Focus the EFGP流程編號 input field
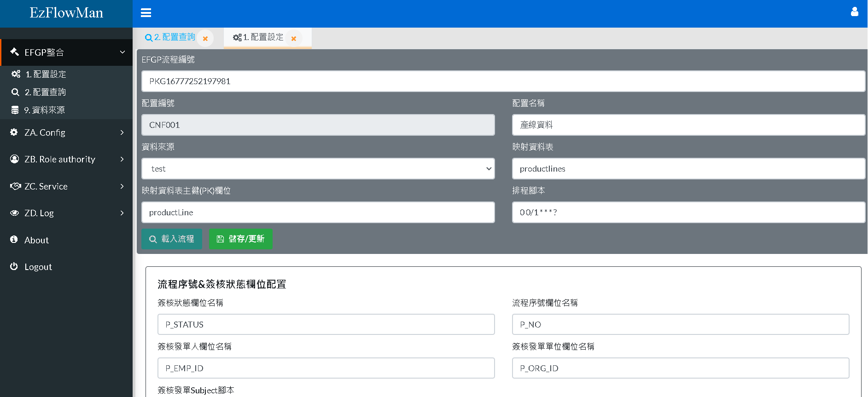 (x=503, y=81)
